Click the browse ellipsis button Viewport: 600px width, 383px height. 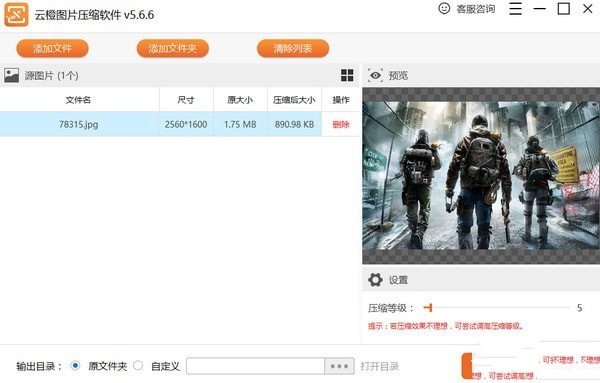pyautogui.click(x=339, y=366)
